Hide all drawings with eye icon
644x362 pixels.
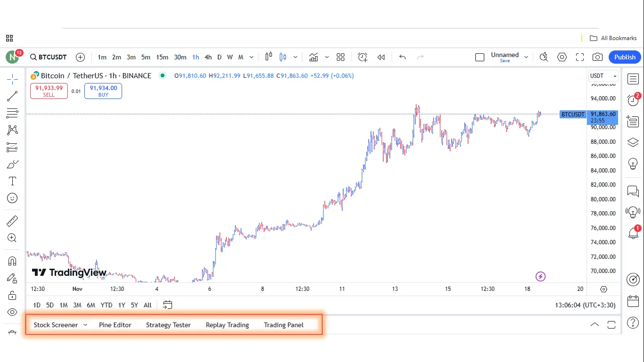click(x=12, y=312)
